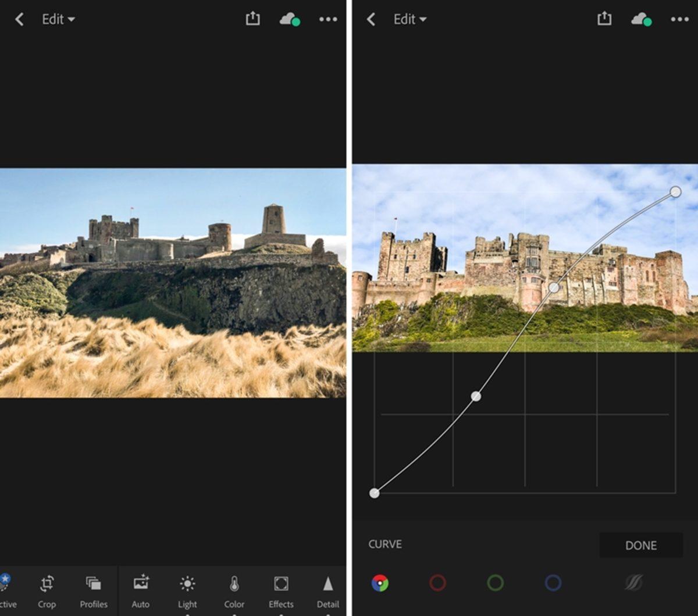
Task: Open the Edit mode dropdown
Action: pyautogui.click(x=58, y=19)
